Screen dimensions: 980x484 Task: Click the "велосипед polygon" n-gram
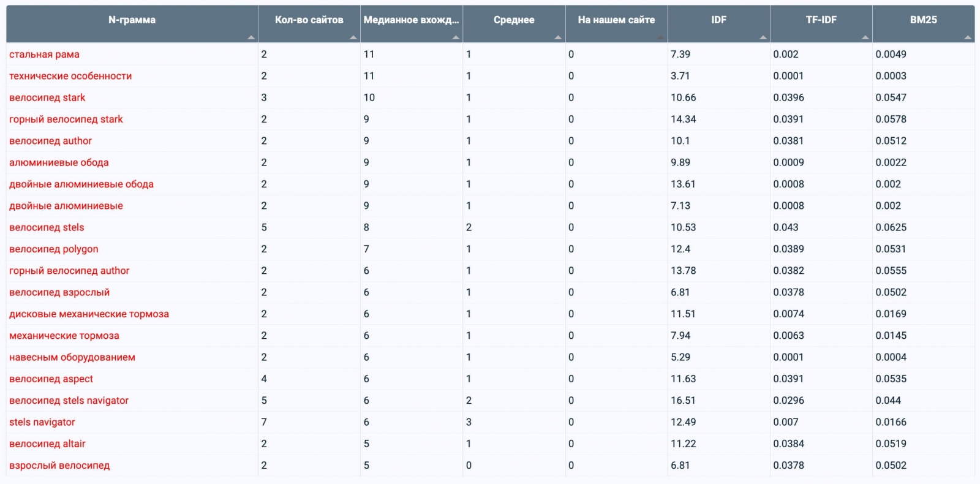click(54, 249)
